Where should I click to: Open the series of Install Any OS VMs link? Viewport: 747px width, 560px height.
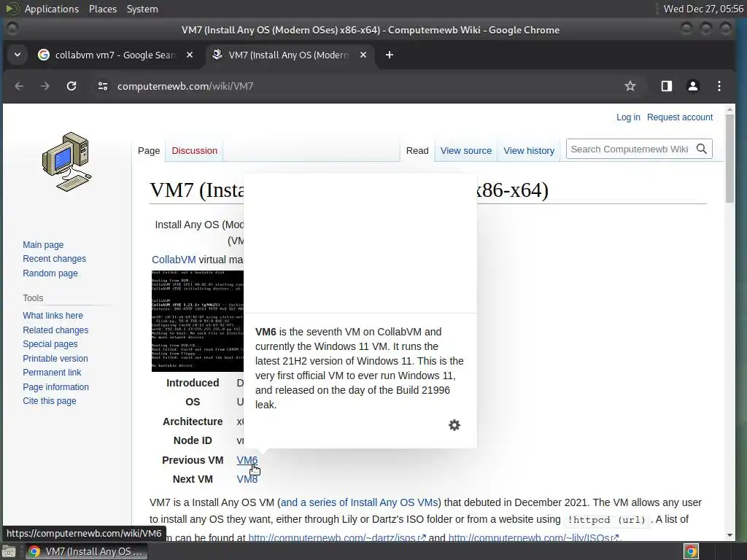pyautogui.click(x=359, y=502)
